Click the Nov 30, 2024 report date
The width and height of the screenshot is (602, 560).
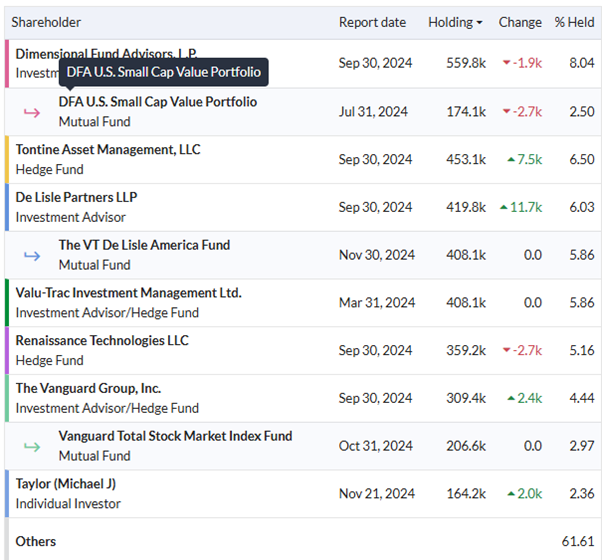[377, 255]
